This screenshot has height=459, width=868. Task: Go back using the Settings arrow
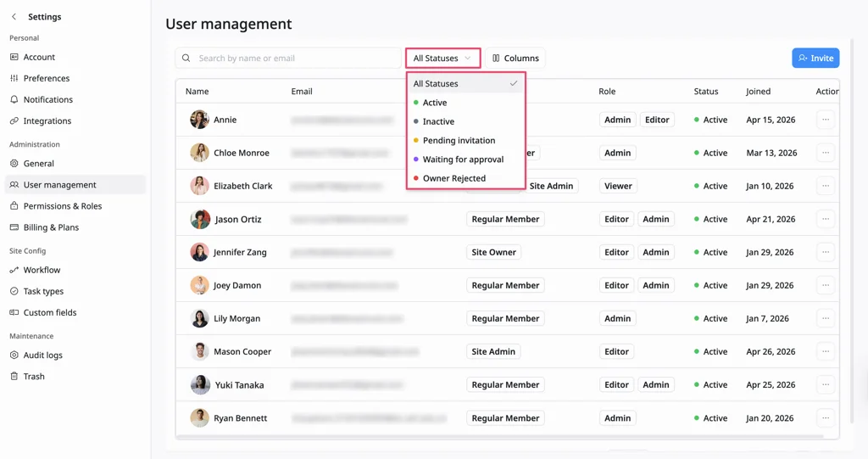click(x=14, y=17)
